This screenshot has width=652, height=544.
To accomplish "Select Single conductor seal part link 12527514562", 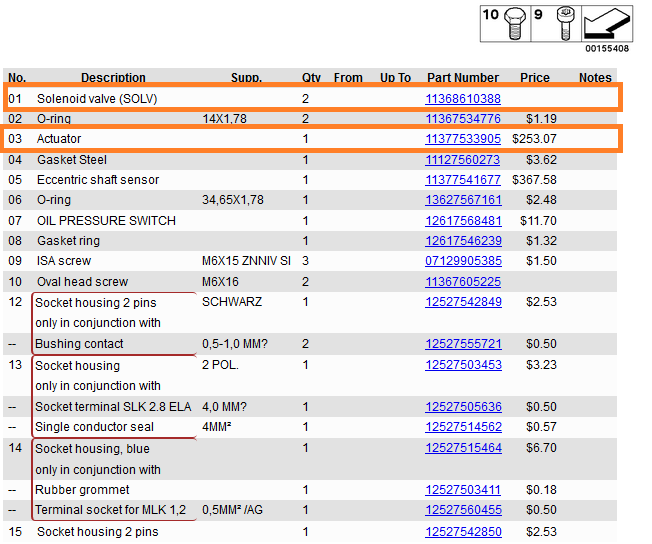I will tap(463, 428).
